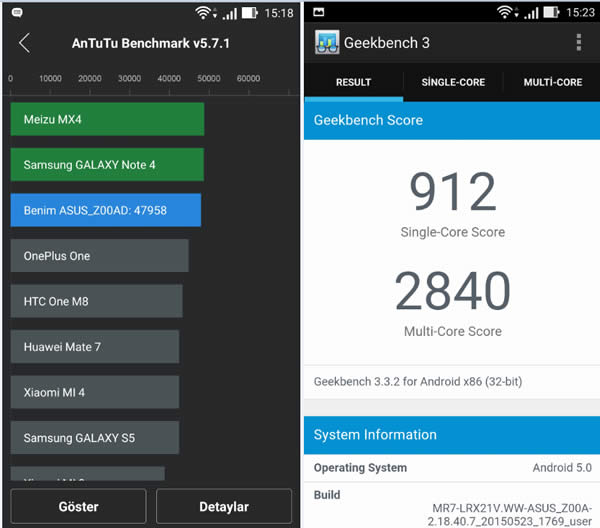The image size is (600, 528).
Task: Select the Benim ASUS_Z00AD score bar
Action: [x=106, y=210]
